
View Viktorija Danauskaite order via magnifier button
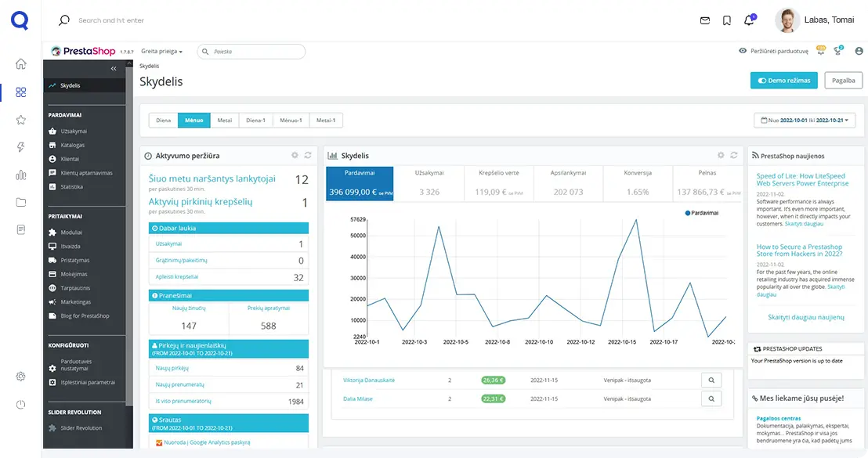711,380
